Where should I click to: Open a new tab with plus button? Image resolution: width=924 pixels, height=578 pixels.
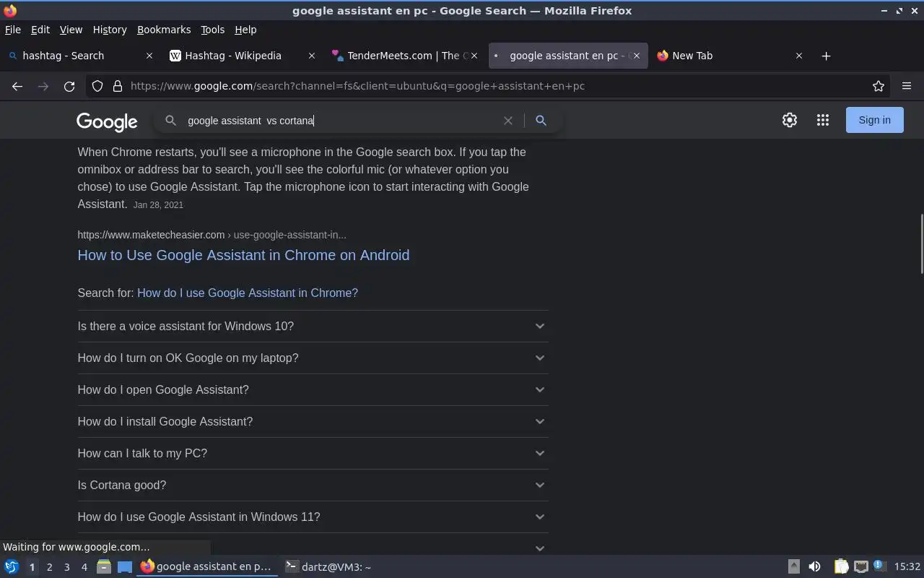click(x=826, y=56)
